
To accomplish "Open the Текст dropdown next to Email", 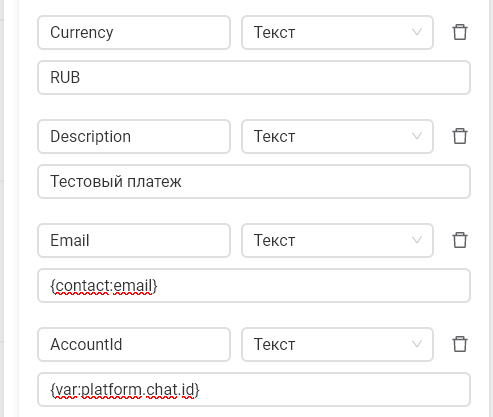I will pos(337,240).
